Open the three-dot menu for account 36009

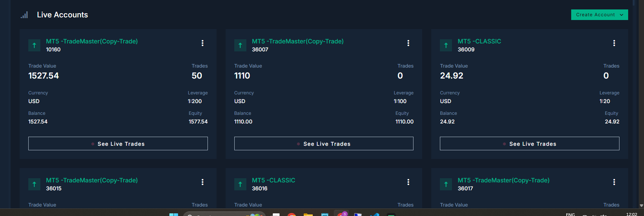pos(614,43)
